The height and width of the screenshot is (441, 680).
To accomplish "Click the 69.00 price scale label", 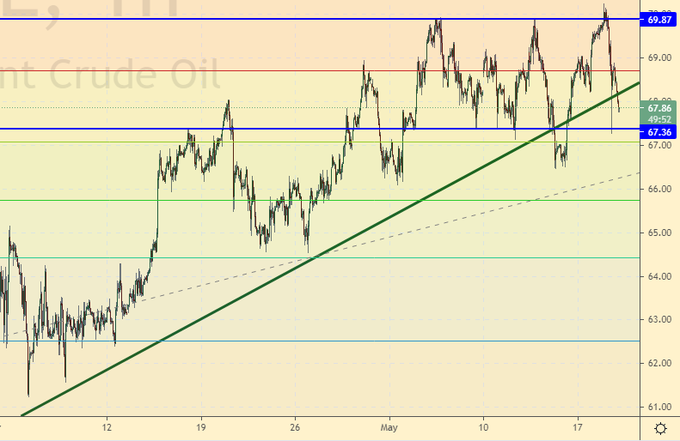I will tap(659, 58).
